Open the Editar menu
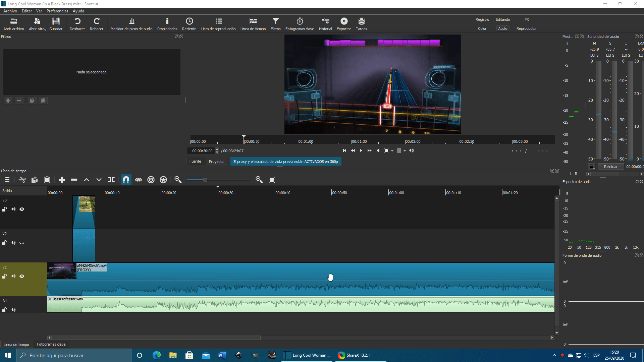644x362 pixels. tap(27, 11)
